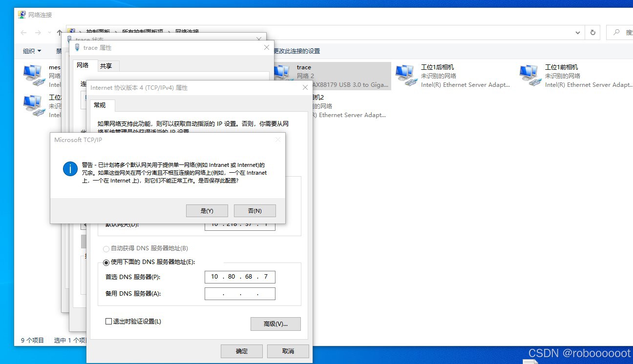633x364 pixels.
Task: Click the 网络连接 window title icon
Action: (x=22, y=15)
